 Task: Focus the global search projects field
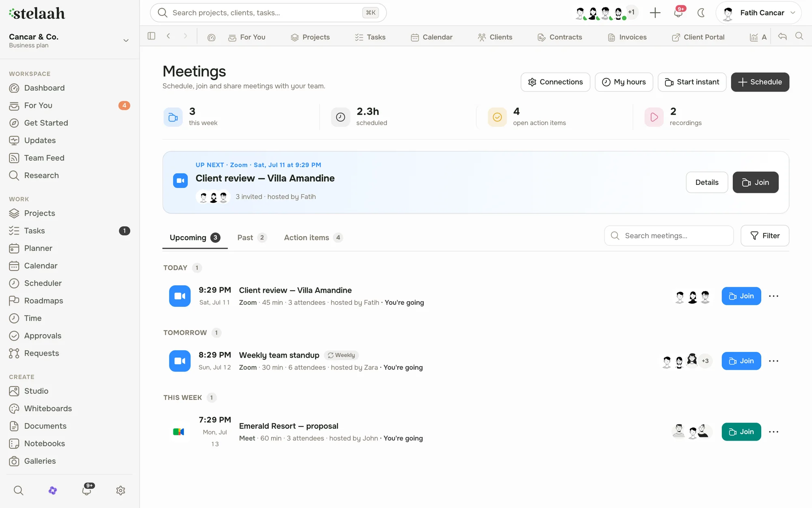click(x=268, y=13)
